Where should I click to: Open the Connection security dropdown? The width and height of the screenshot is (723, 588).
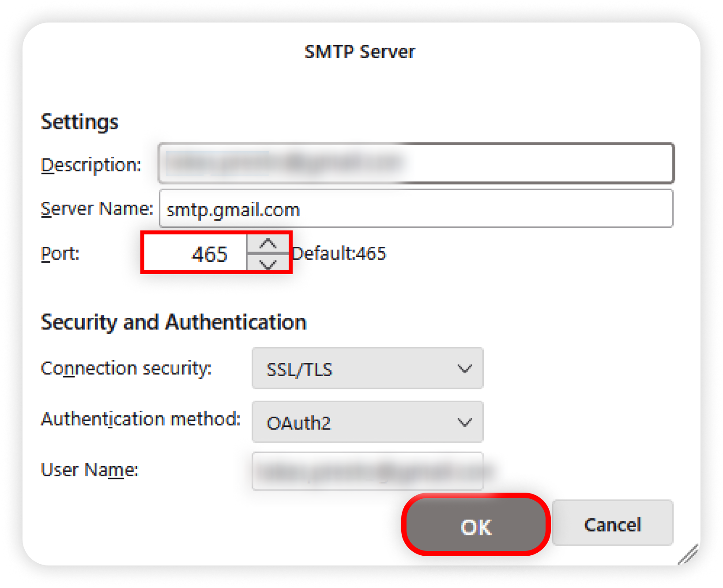367,369
